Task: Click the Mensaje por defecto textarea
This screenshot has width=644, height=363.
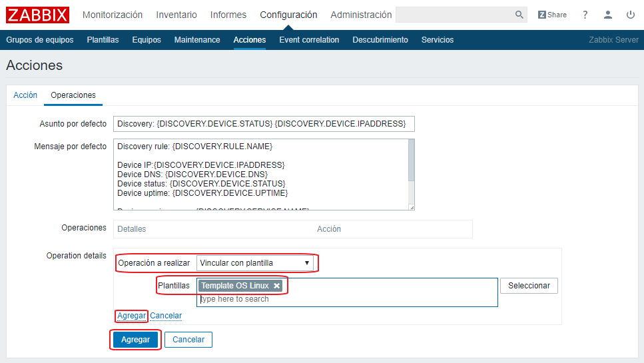Action: click(x=261, y=175)
